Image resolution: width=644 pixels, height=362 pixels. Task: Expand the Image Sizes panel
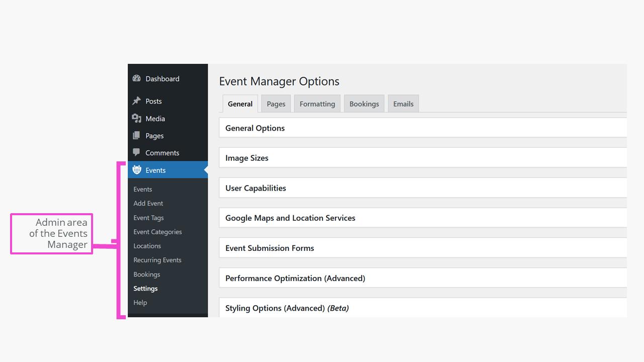click(x=247, y=157)
